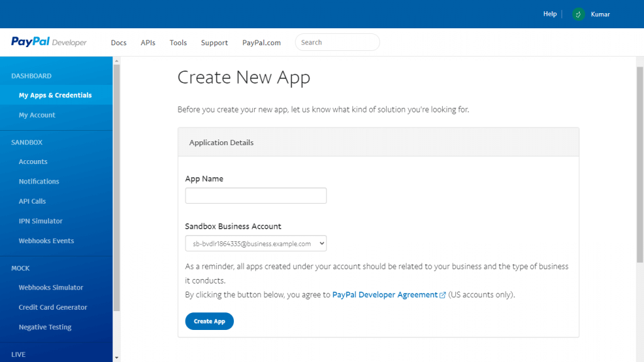Click the Create App button
The width and height of the screenshot is (644, 362).
209,321
